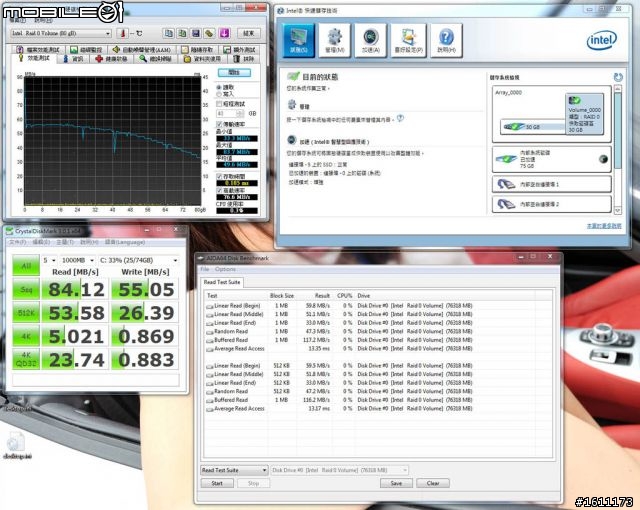Click HD Tune copy-text-to-clipboard toolbar icon
The image size is (640, 510).
(x=168, y=33)
